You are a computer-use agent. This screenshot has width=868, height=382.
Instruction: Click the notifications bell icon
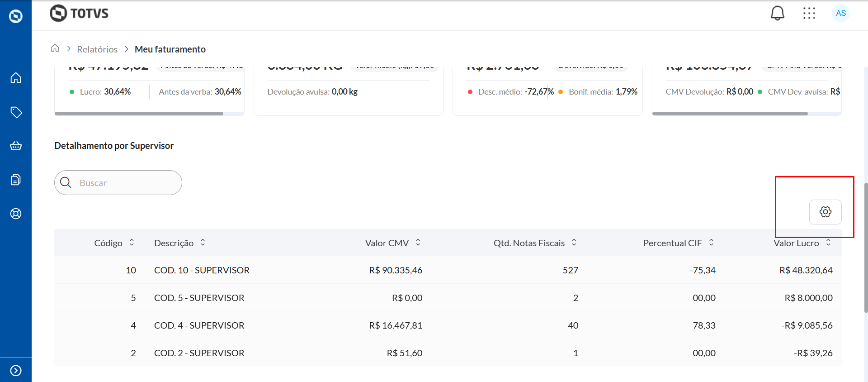point(777,13)
